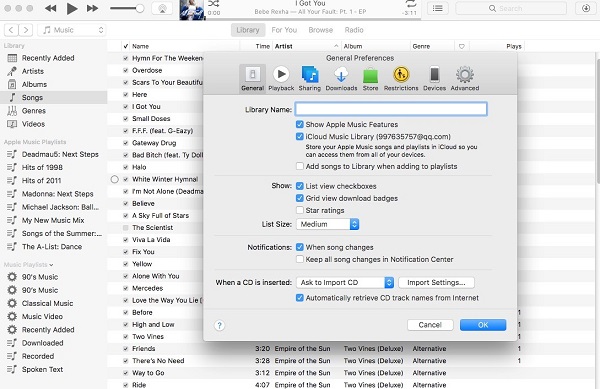This screenshot has height=389, width=600.
Task: Collapse the Music Playlists section chevron
Action: tap(51, 265)
